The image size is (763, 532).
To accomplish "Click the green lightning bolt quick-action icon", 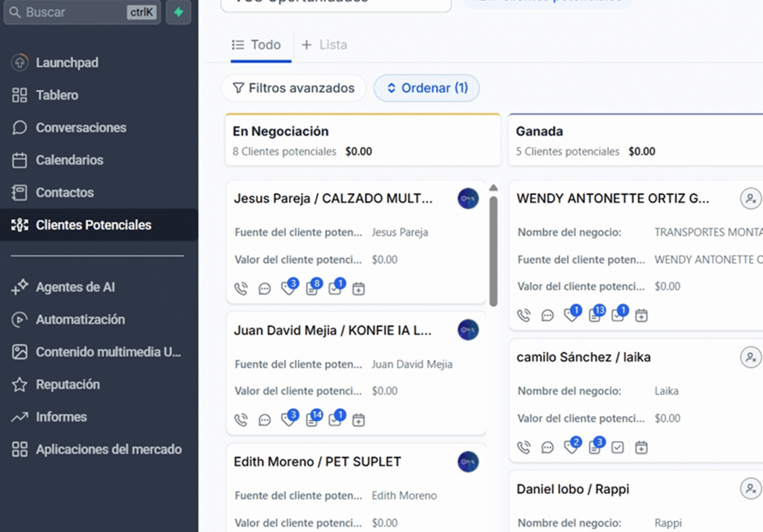I will point(178,13).
